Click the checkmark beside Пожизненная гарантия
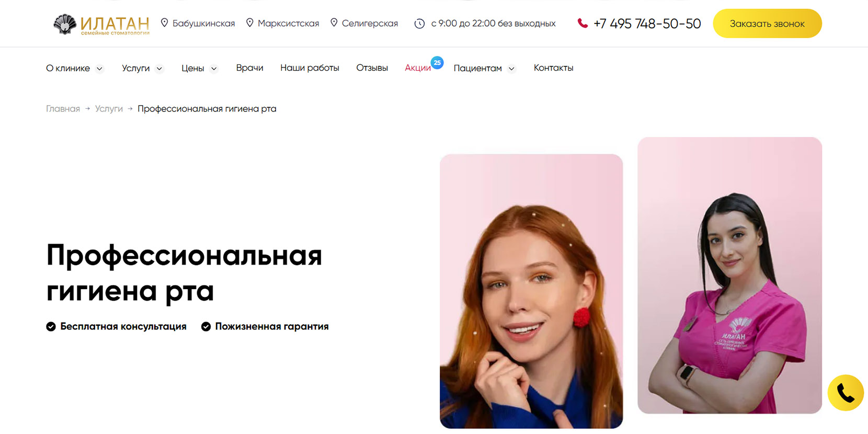 (206, 327)
